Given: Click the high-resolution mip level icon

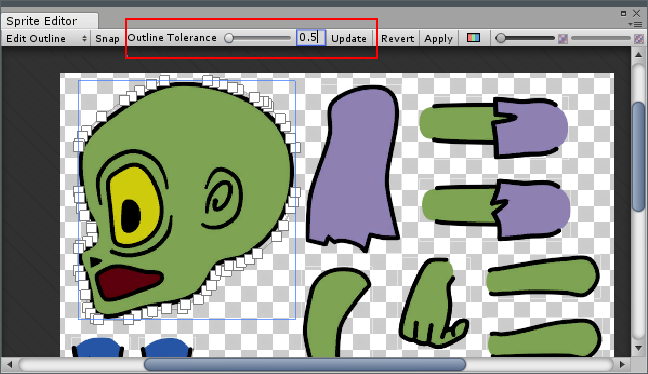Looking at the screenshot, I should (x=639, y=38).
